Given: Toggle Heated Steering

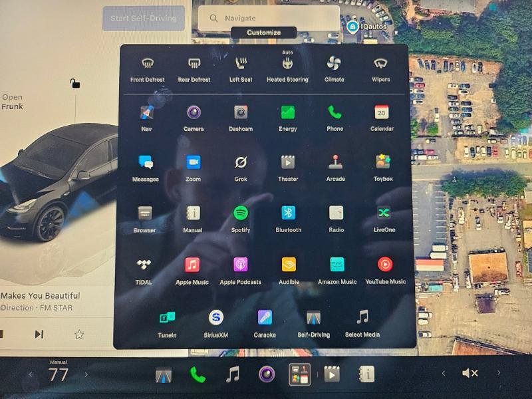Looking at the screenshot, I should pos(287,63).
